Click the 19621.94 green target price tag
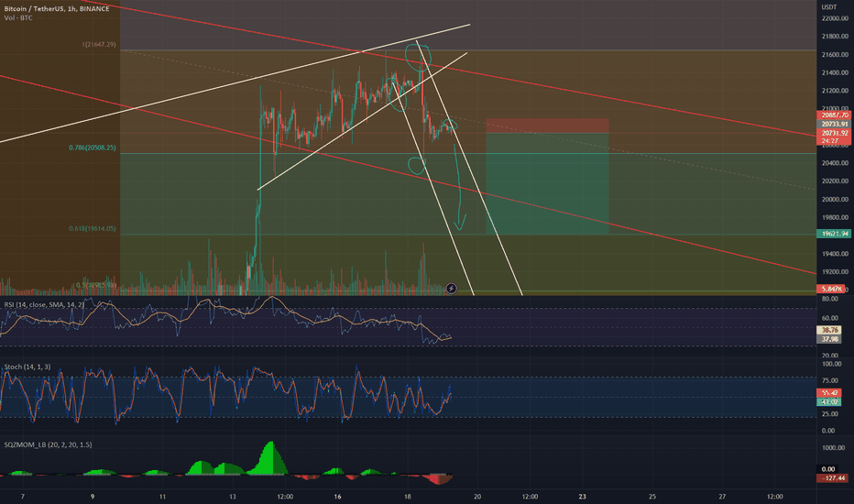This screenshot has width=854, height=504. pyautogui.click(x=835, y=234)
